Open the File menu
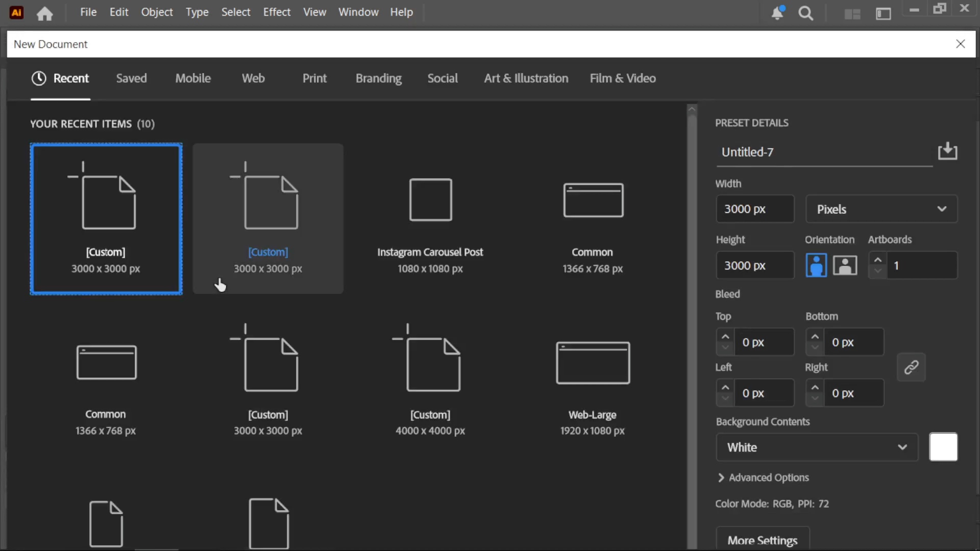The width and height of the screenshot is (980, 551). tap(88, 12)
